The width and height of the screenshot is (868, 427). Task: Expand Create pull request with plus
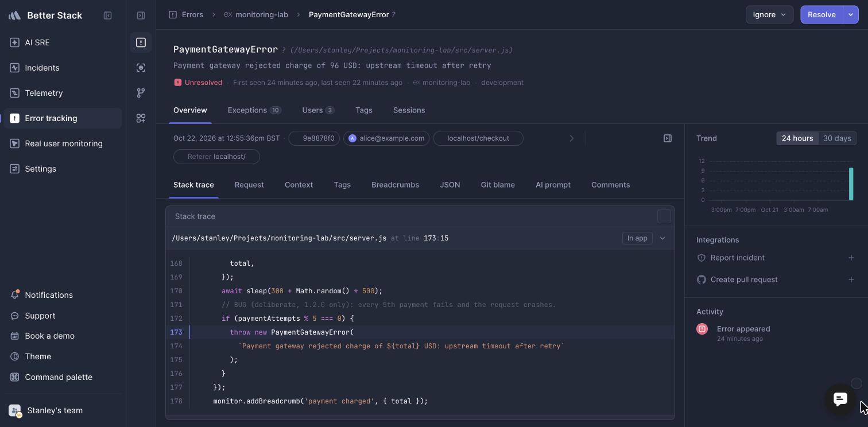pyautogui.click(x=851, y=280)
